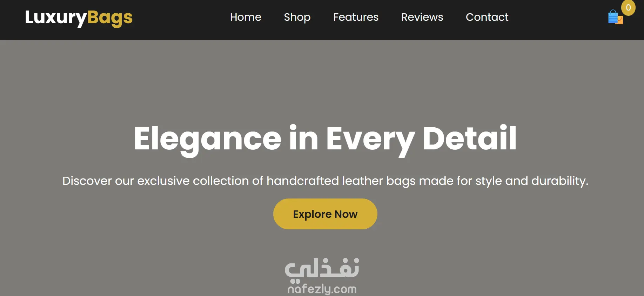The height and width of the screenshot is (296, 644).
Task: Click the nafezly.com watermark text
Action: [322, 289]
